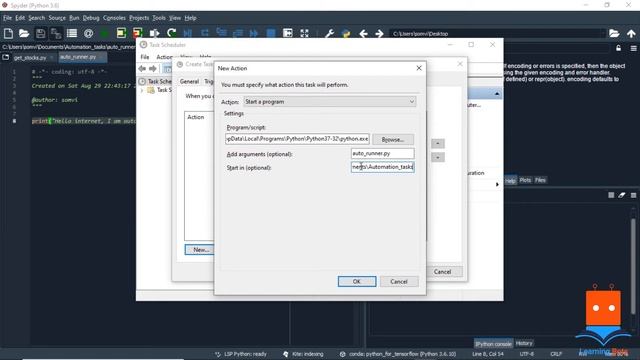Run cell and advance icon in toolbar
640x360 pixels.
pos(138,33)
